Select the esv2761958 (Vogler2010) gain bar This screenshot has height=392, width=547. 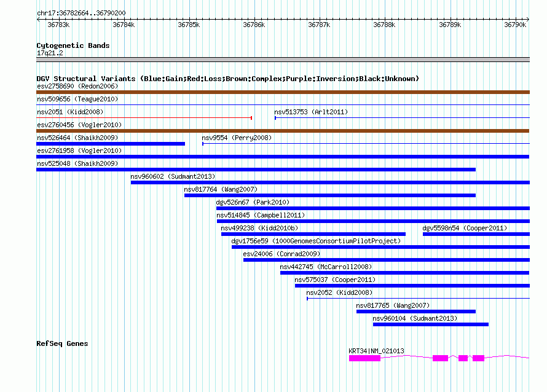(283, 157)
